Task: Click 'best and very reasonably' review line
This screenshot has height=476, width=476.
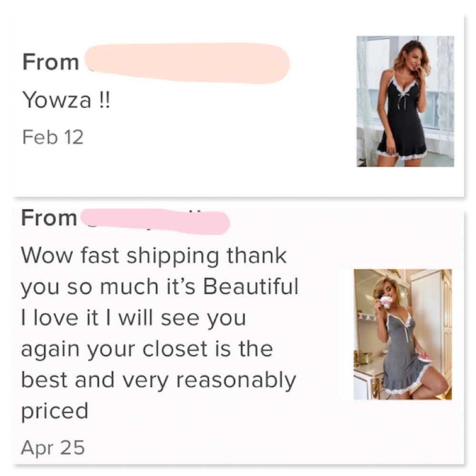Action: [x=158, y=381]
